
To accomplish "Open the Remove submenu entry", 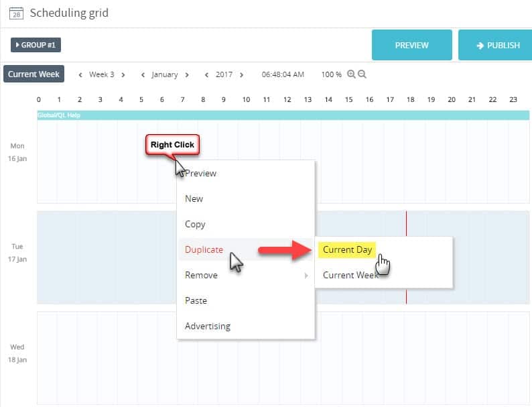I will pyautogui.click(x=246, y=275).
